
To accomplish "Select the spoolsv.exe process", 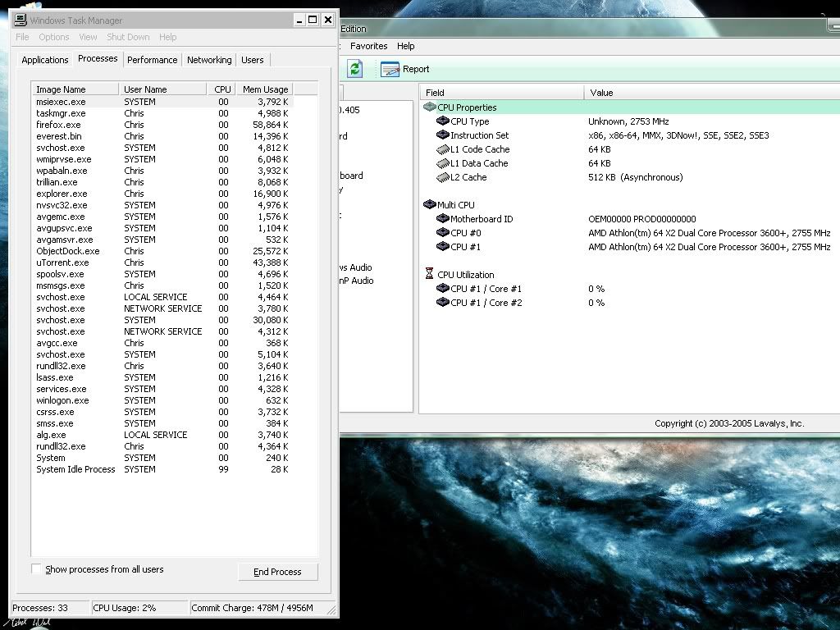I will pyautogui.click(x=163, y=274).
